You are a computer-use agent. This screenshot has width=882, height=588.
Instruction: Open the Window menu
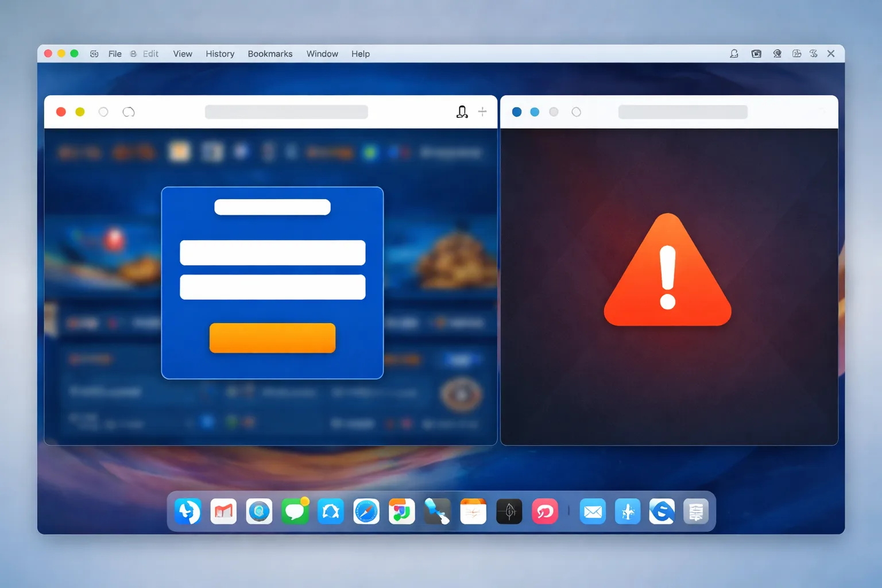(x=322, y=54)
